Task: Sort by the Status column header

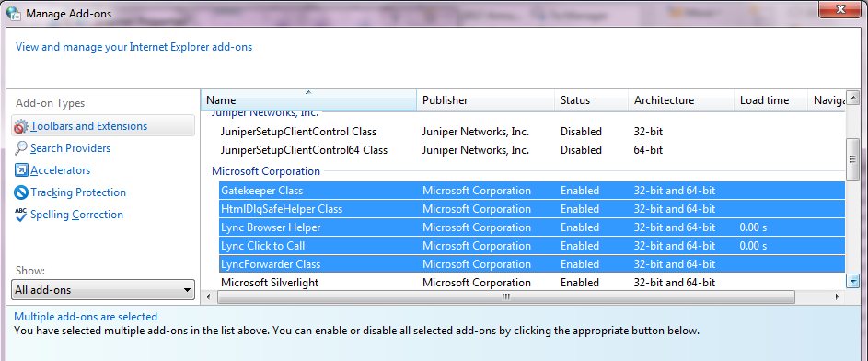Action: 591,100
